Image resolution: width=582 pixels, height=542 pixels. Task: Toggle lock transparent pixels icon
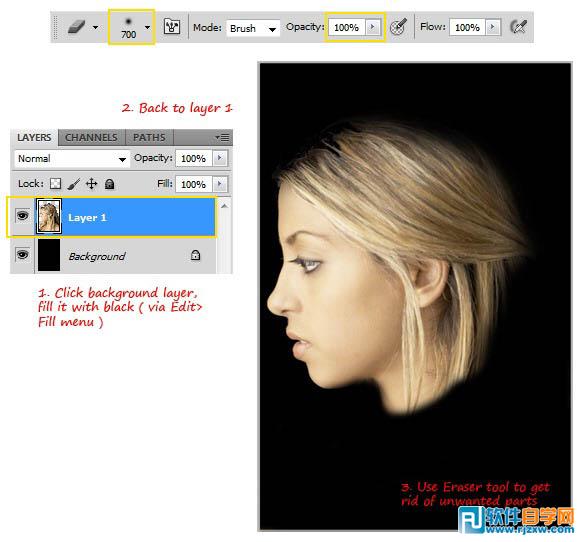(56, 183)
